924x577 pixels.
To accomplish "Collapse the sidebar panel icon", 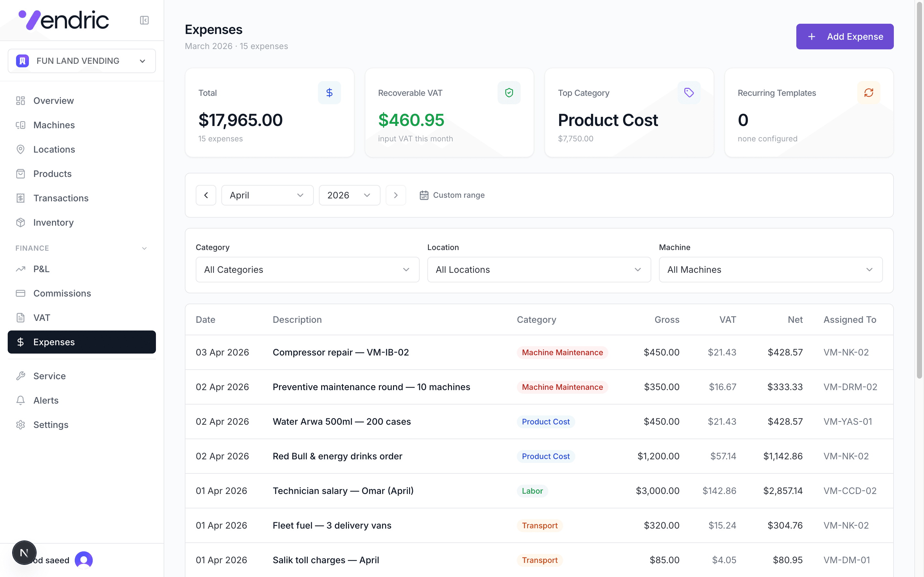I will (144, 20).
